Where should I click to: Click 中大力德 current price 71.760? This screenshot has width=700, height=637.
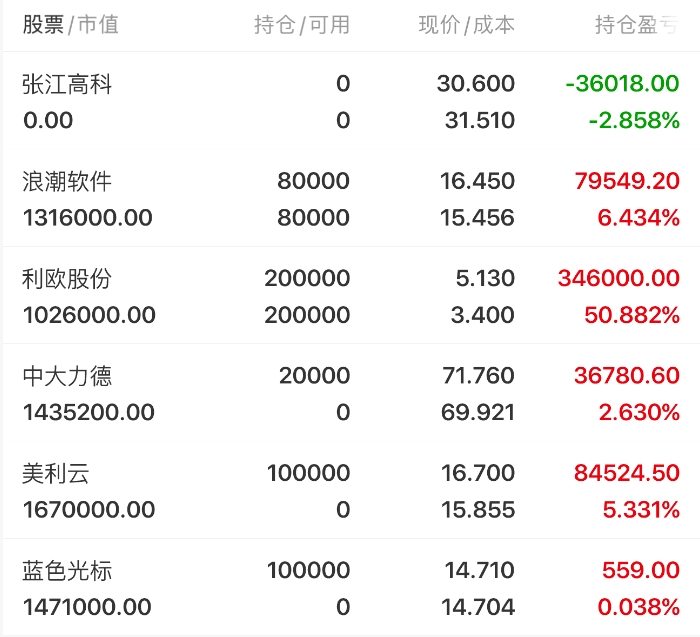pyautogui.click(x=478, y=375)
